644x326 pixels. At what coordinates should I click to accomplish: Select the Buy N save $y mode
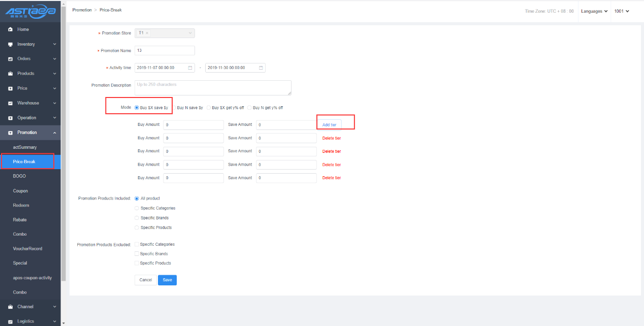pyautogui.click(x=174, y=108)
